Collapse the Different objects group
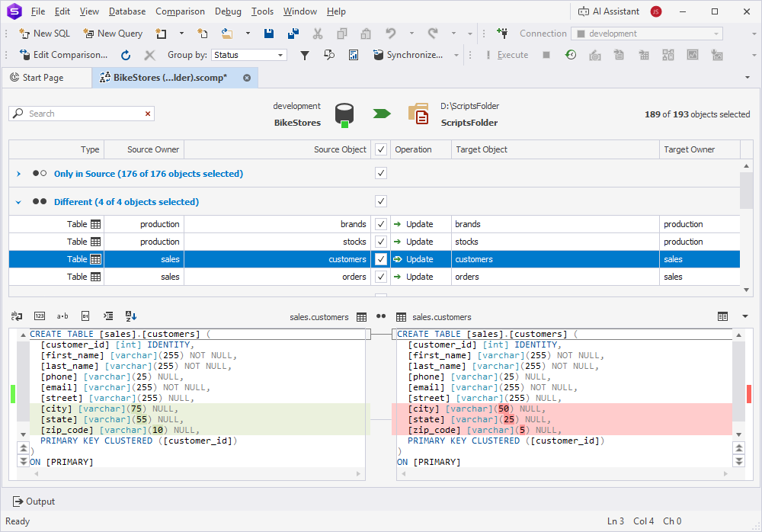Image resolution: width=762 pixels, height=532 pixels. [x=18, y=200]
